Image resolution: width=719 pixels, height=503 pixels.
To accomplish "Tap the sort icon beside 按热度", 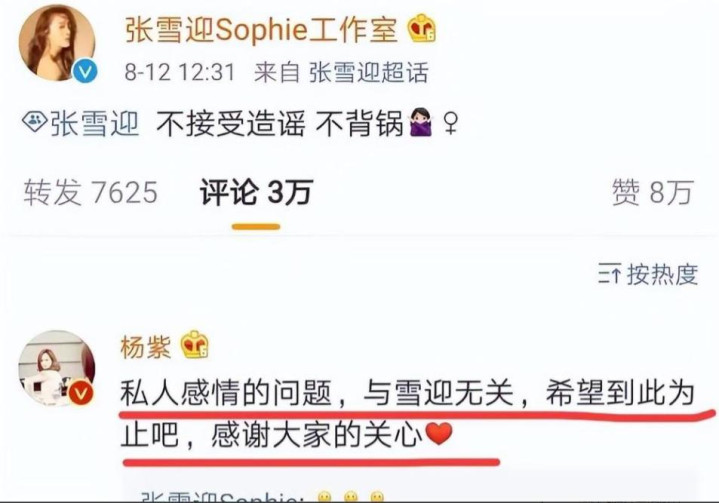I will click(609, 275).
